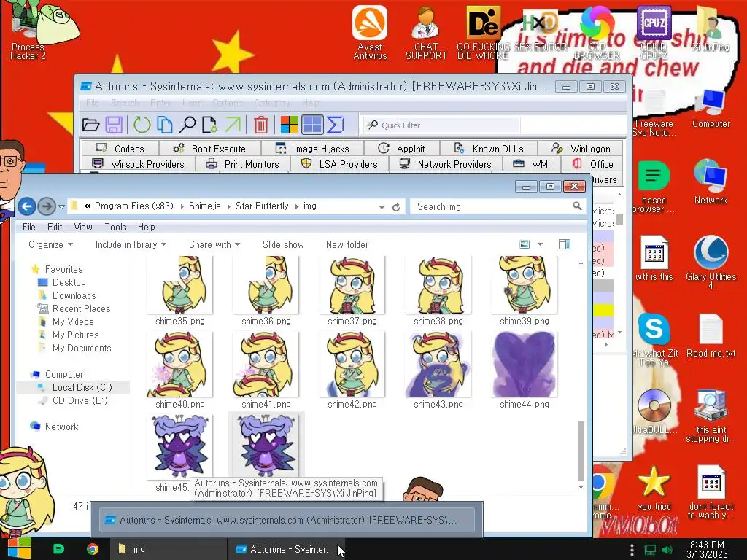Viewport: 747px width, 560px height.
Task: Open the Skype desktop icon
Action: click(x=654, y=338)
